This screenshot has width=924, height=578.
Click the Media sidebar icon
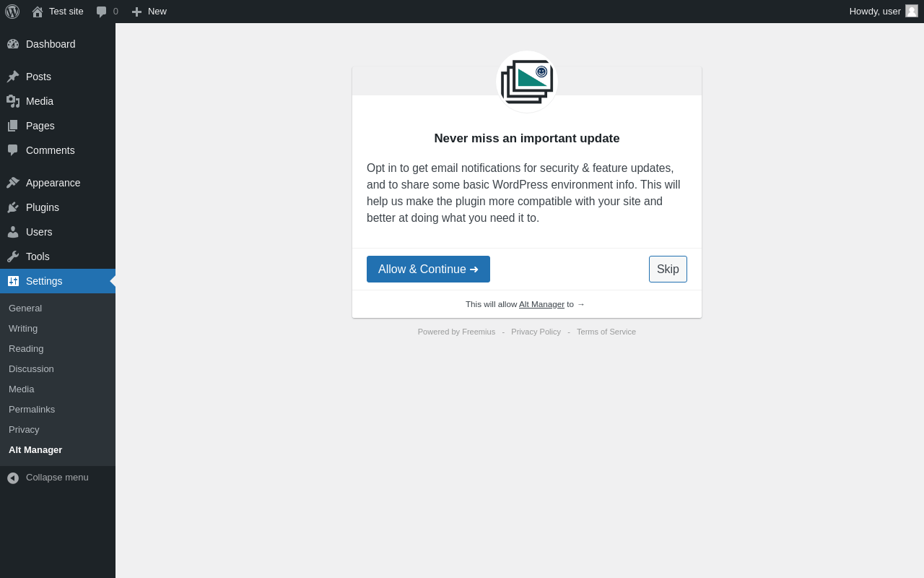pyautogui.click(x=13, y=101)
